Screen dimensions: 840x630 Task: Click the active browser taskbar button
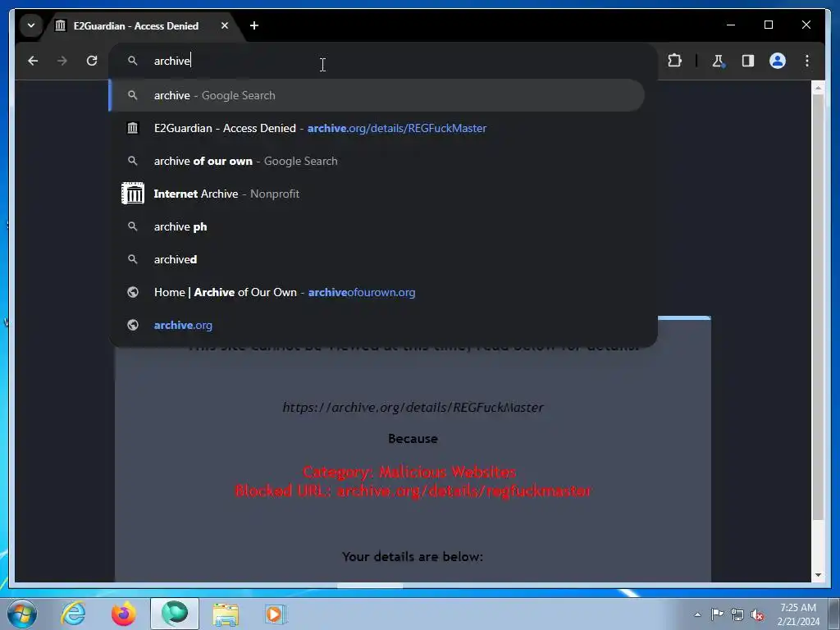tap(175, 614)
